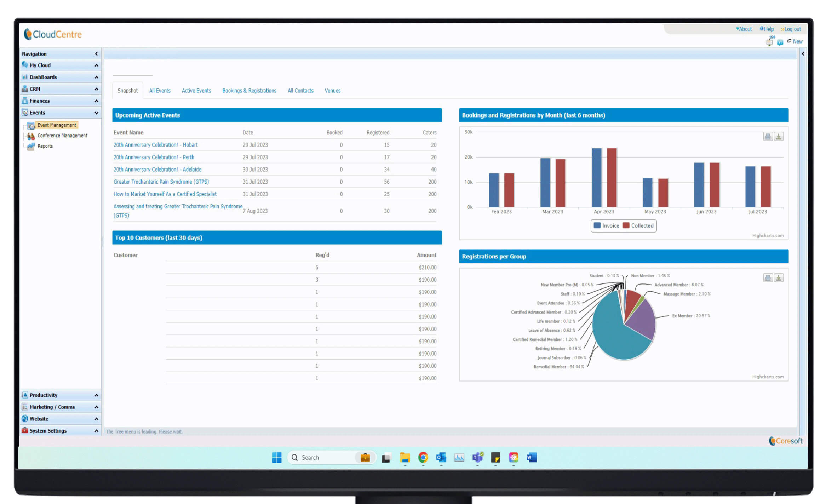Open the 20th Anniversary Celebration Perth event

coord(154,157)
